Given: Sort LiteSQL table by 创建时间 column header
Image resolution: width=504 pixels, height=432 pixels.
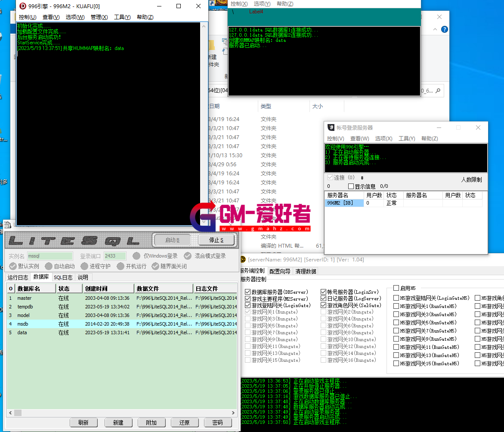Looking at the screenshot, I should pyautogui.click(x=108, y=289).
